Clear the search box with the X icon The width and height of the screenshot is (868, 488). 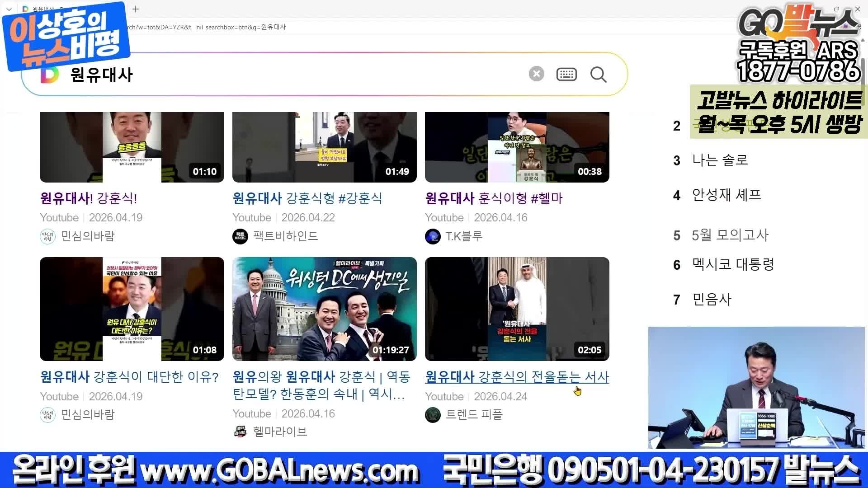(537, 74)
